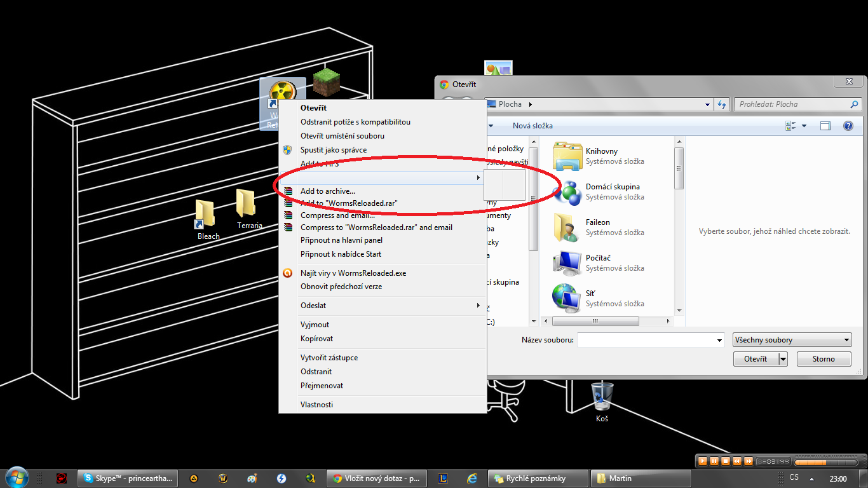The width and height of the screenshot is (868, 488).
Task: Select the Faileon user folder icon
Action: [567, 227]
